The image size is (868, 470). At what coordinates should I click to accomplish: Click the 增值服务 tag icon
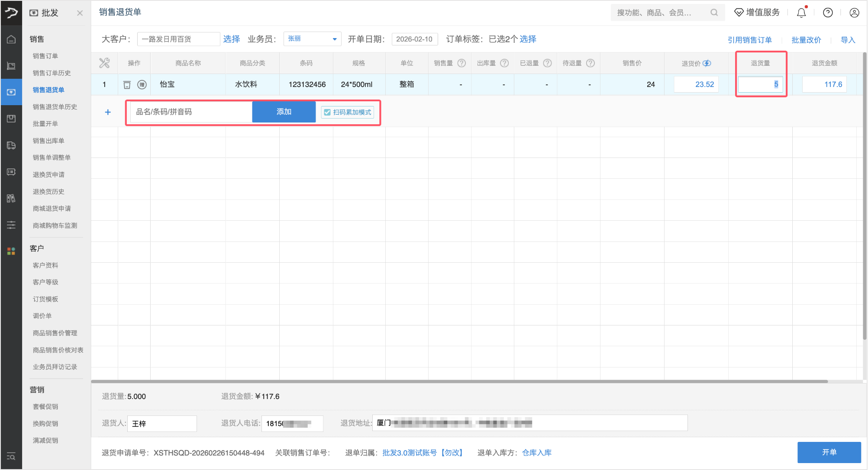(739, 12)
